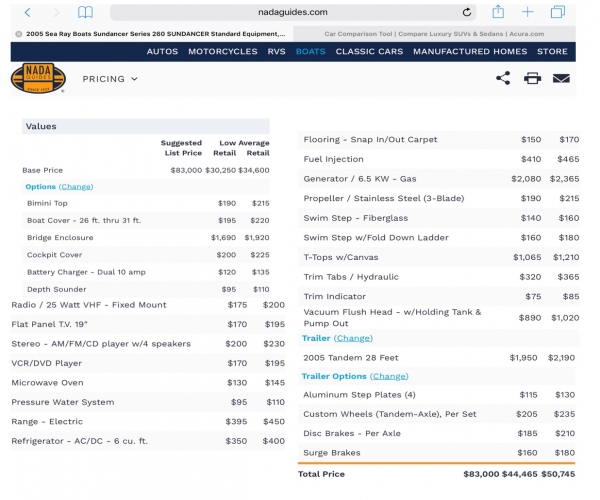Click the Range - Electric row label
The height and width of the screenshot is (500, 600).
coord(47,422)
